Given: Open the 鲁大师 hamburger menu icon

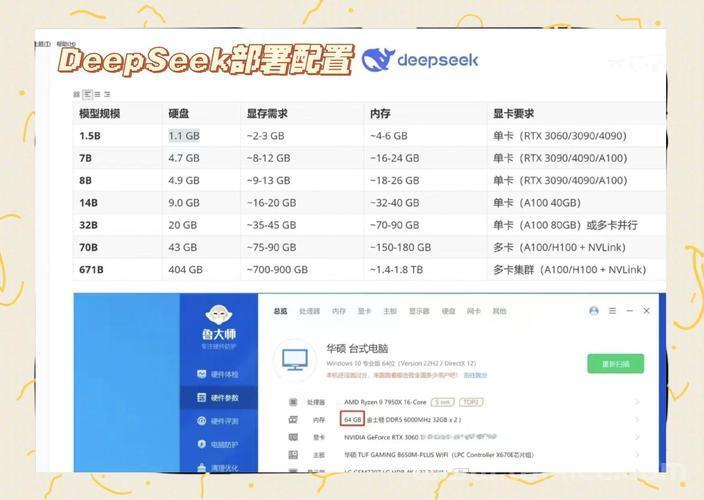Looking at the screenshot, I should 612,311.
